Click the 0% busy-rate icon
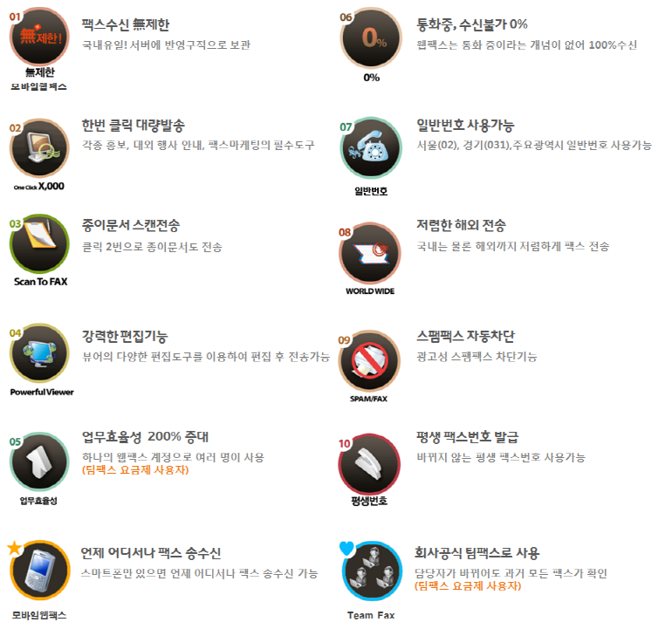This screenshot has height=629, width=672. 371,38
